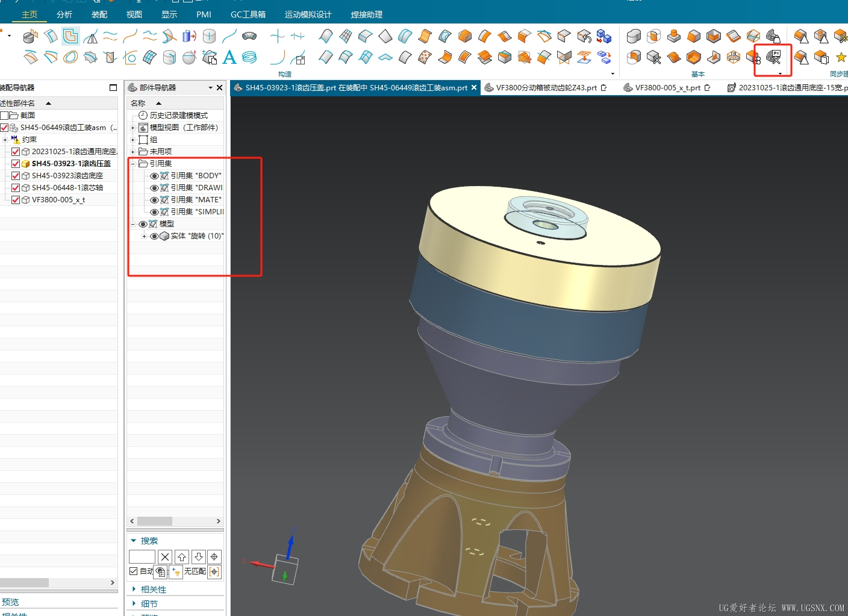Screen dimensions: 848x616
Task: Click the Point plus-cross icon in 构造
Action: 277,36
